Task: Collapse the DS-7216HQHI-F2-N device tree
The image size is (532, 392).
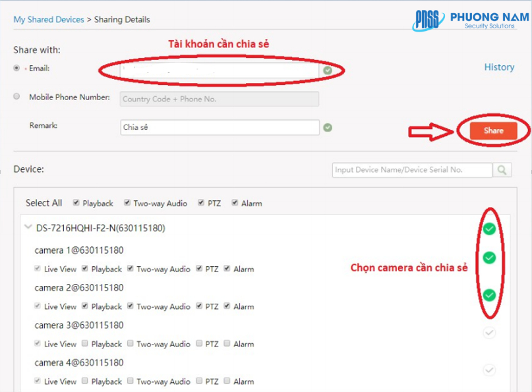Action: [28, 227]
